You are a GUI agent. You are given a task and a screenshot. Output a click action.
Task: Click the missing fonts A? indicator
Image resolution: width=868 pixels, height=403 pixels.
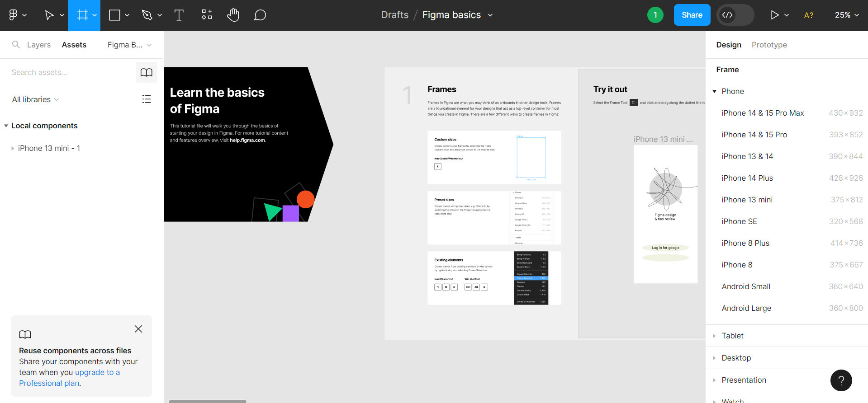tap(809, 15)
